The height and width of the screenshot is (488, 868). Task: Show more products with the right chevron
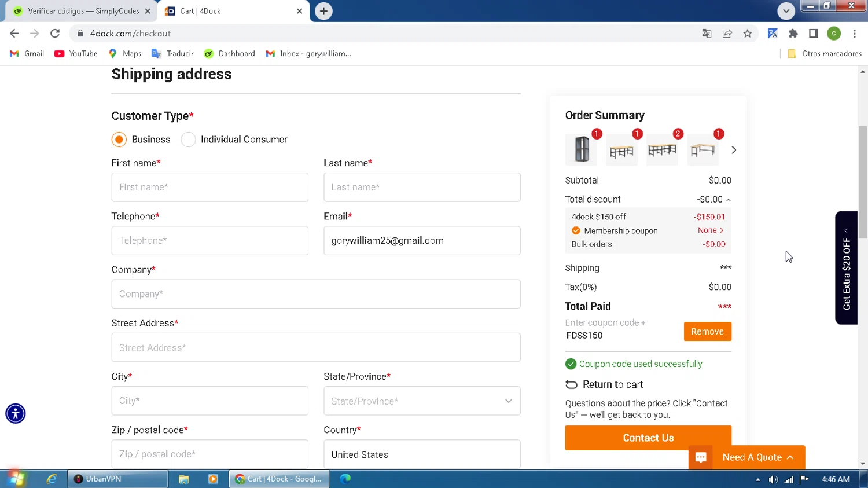pyautogui.click(x=734, y=150)
